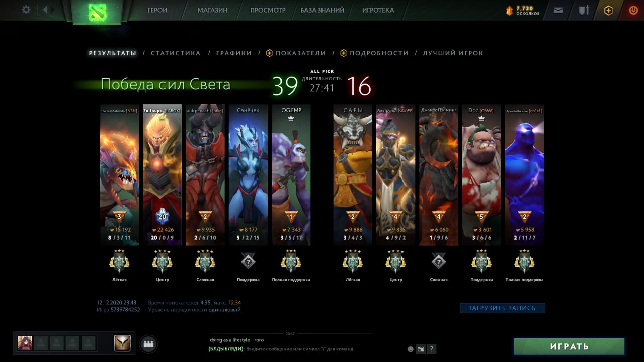
Task: Click the chat help question mark
Action: point(431,349)
